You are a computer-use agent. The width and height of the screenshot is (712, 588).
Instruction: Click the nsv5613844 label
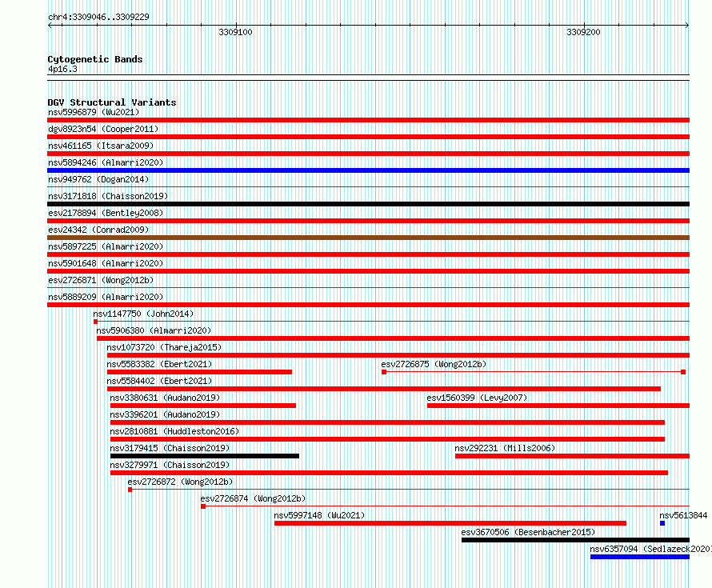point(683,515)
